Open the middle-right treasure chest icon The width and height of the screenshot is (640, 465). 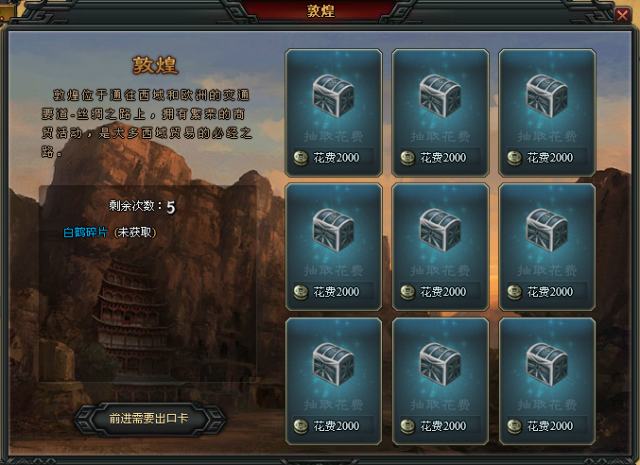547,230
